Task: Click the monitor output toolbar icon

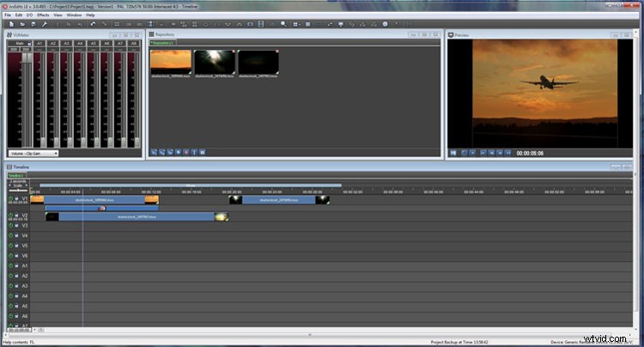Action: [341, 24]
